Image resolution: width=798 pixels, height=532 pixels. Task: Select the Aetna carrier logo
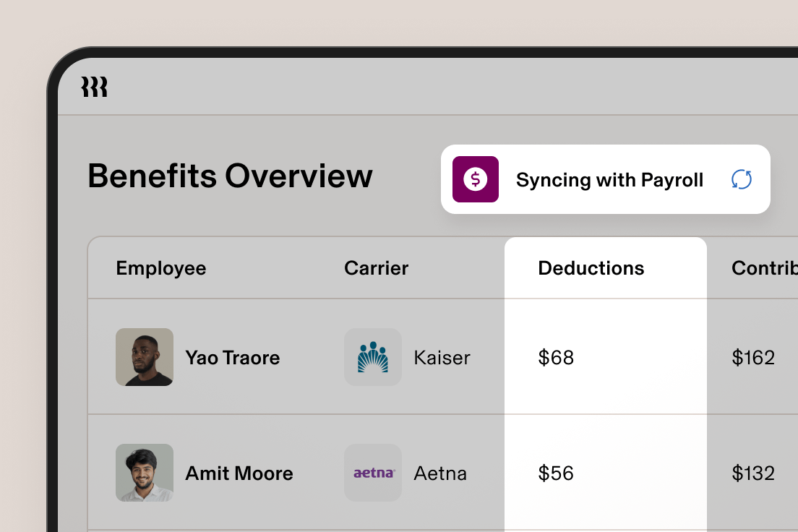373,473
